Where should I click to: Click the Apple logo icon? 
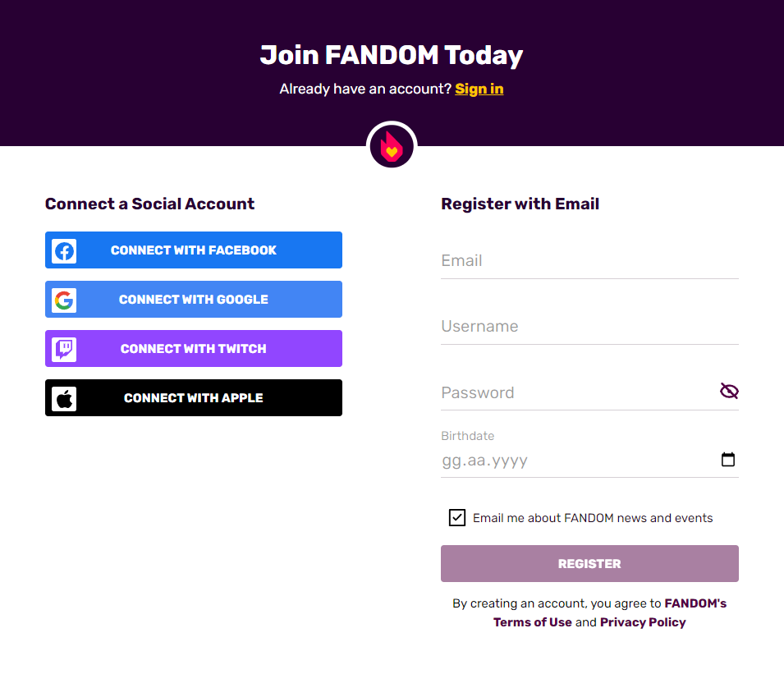[64, 398]
